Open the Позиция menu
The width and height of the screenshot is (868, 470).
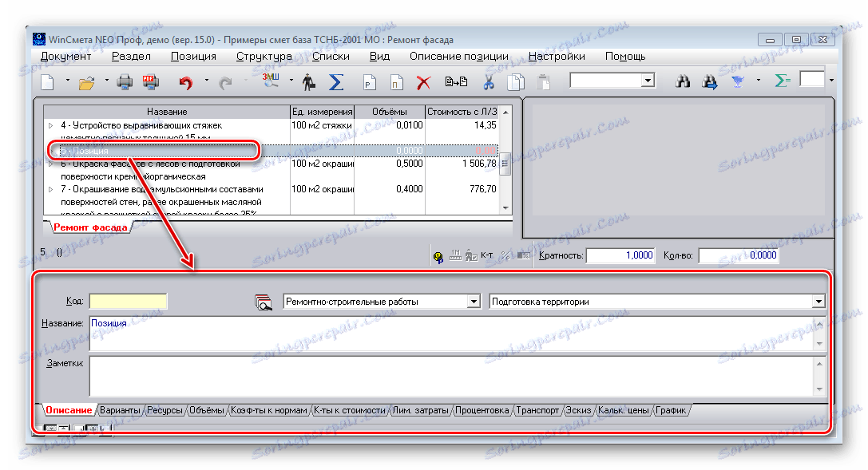pos(193,57)
